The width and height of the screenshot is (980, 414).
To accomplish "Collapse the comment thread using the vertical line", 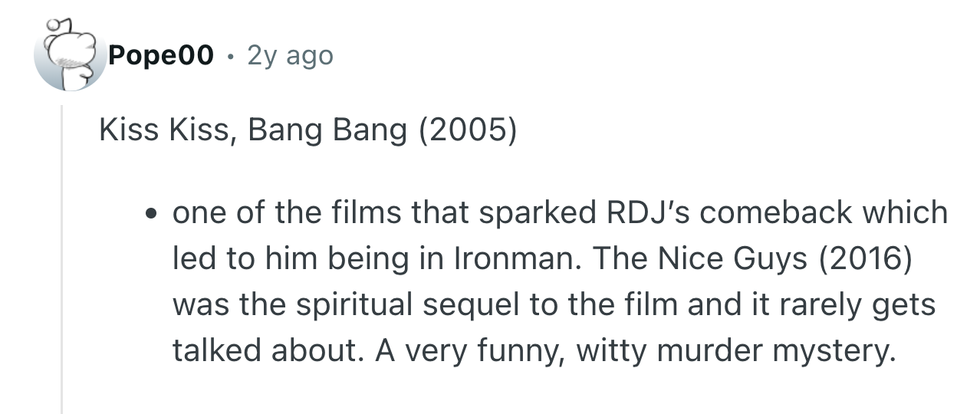I will point(62,261).
